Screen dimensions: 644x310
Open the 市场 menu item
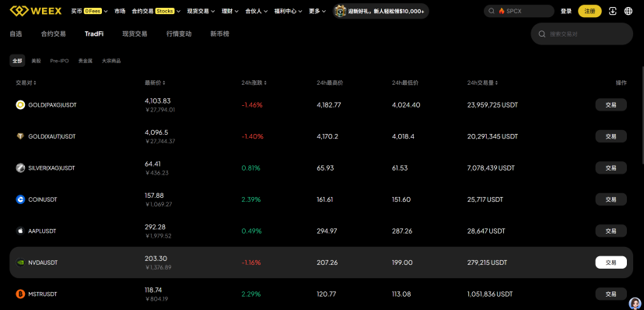(120, 11)
